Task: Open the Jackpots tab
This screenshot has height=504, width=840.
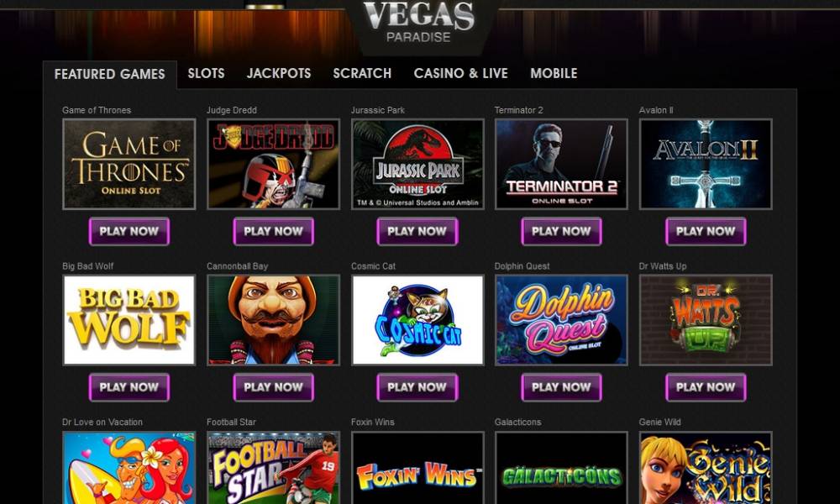Action: 279,73
